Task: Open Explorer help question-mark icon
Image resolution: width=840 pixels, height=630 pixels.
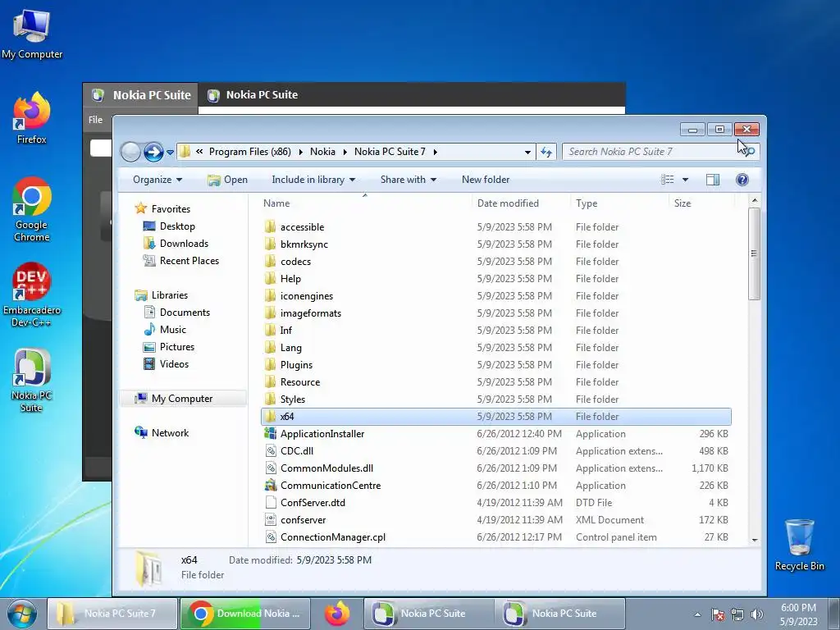Action: coord(742,180)
